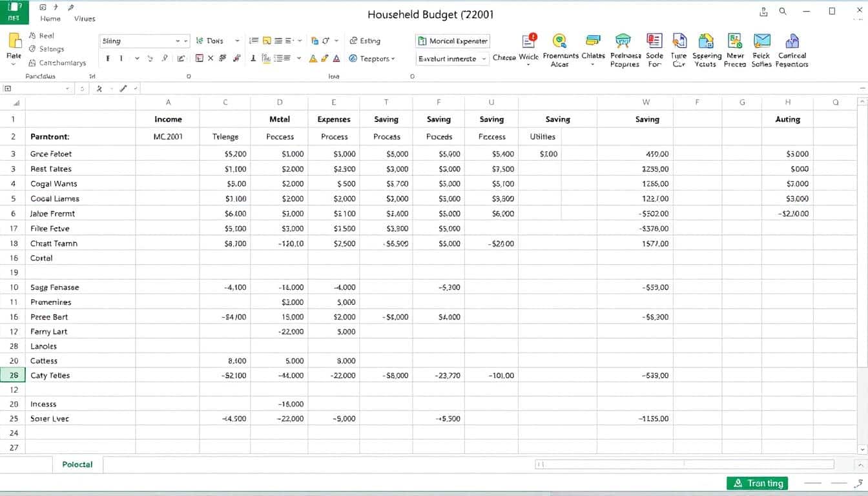
Task: Expand the Esvelurt inmerste dropdown
Action: coord(485,59)
